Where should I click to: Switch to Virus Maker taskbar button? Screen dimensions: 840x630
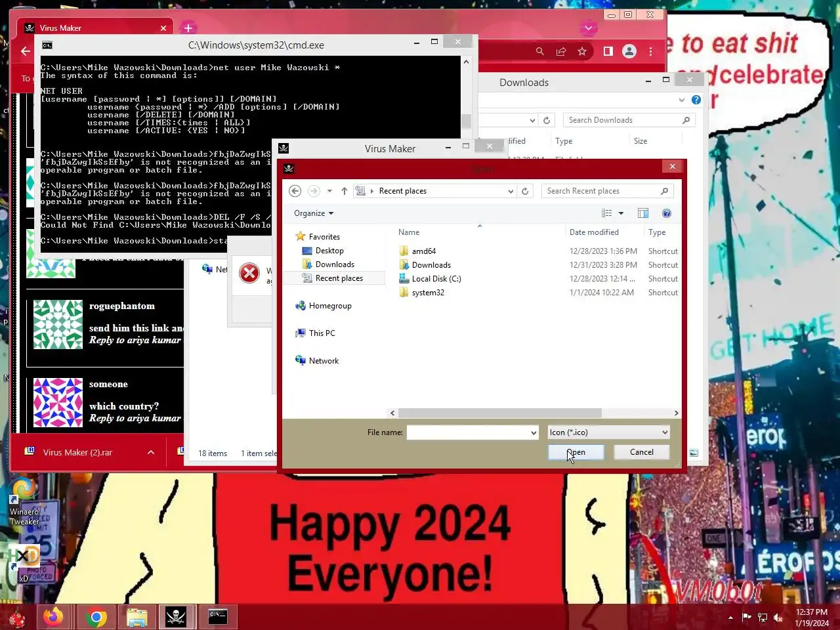176,617
